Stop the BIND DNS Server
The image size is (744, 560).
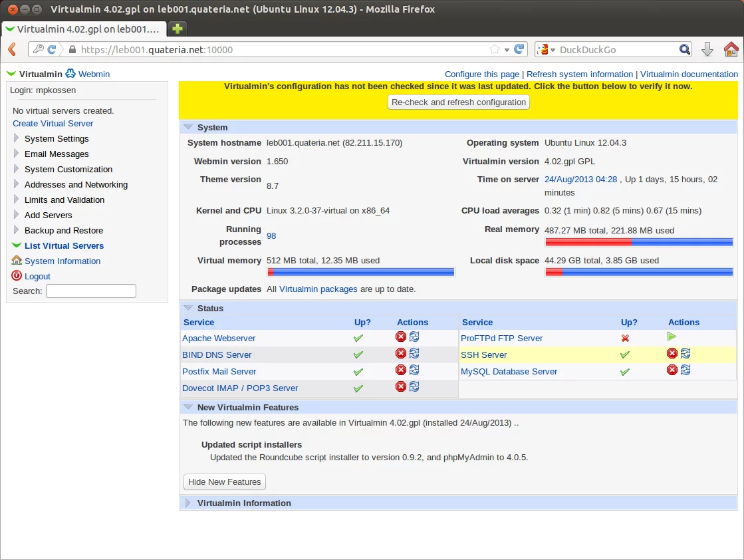[401, 353]
